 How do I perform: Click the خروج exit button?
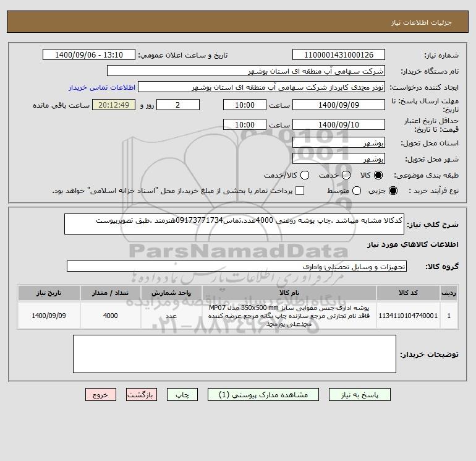pos(101,394)
